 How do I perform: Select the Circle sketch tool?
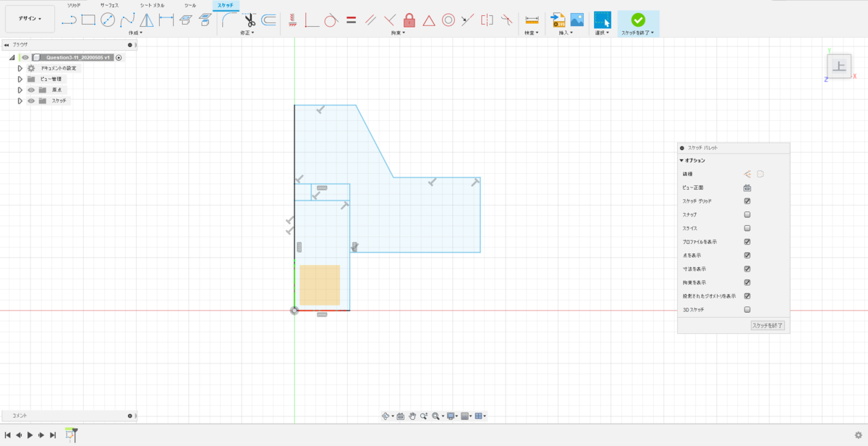[x=108, y=20]
